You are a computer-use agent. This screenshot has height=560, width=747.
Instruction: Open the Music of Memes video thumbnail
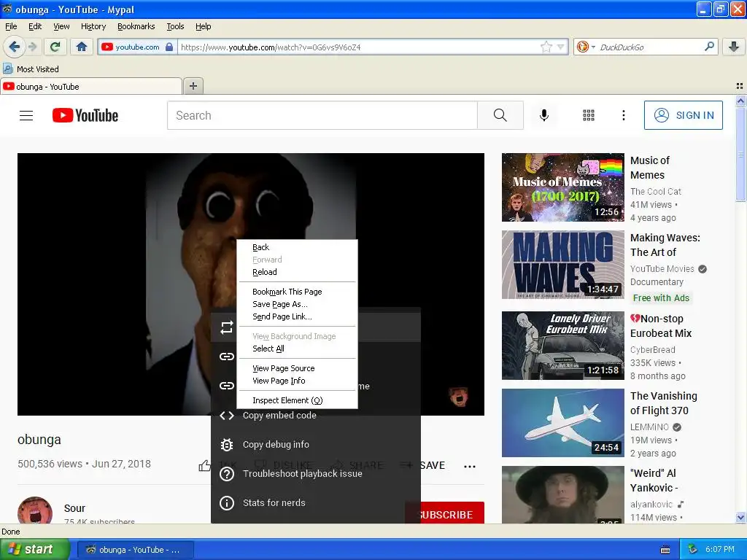click(x=562, y=187)
